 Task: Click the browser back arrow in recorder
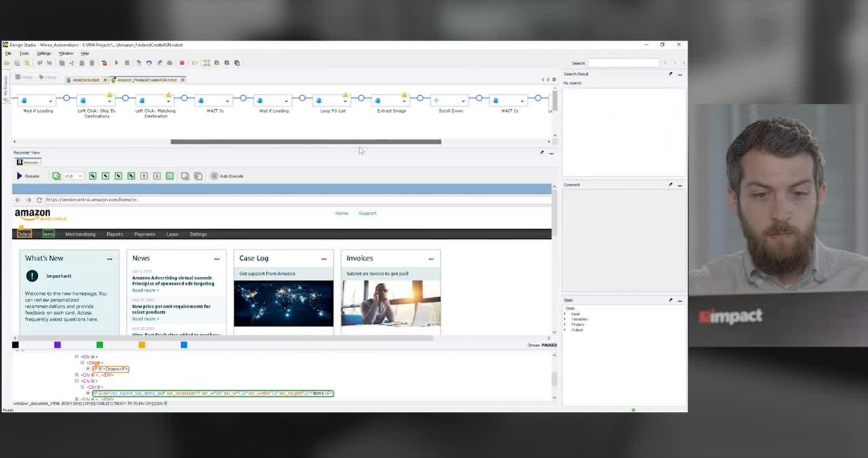[18, 200]
